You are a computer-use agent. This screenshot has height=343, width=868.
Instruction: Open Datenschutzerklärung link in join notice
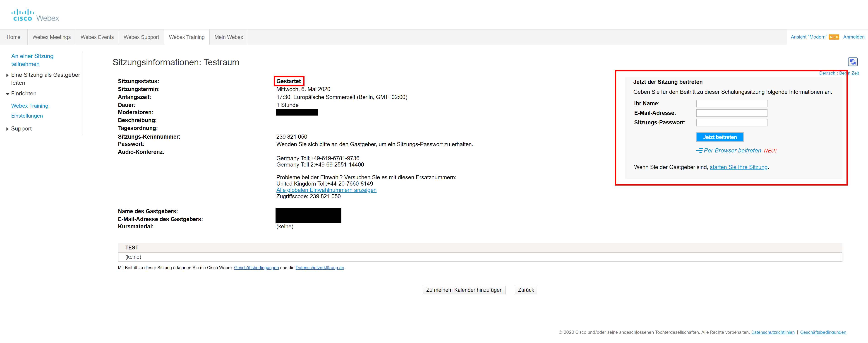[x=320, y=268]
